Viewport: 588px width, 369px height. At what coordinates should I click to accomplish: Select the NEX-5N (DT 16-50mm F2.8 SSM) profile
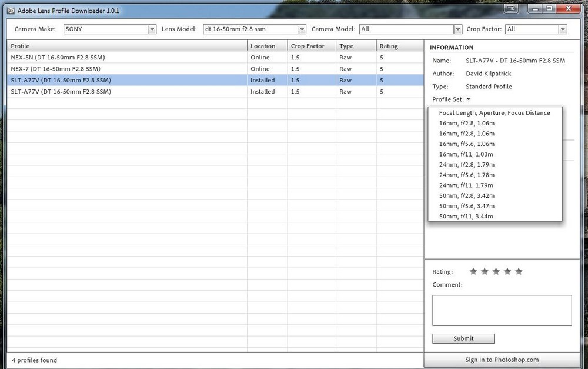coord(215,58)
